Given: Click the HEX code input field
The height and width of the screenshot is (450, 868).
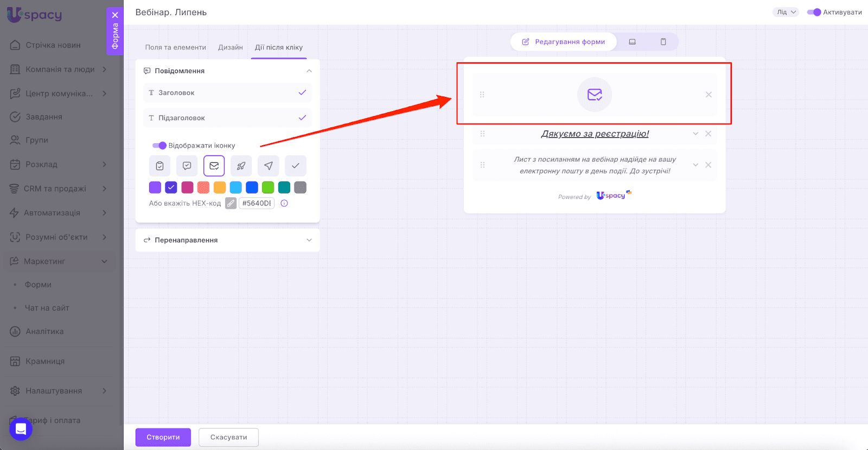Looking at the screenshot, I should (x=257, y=203).
